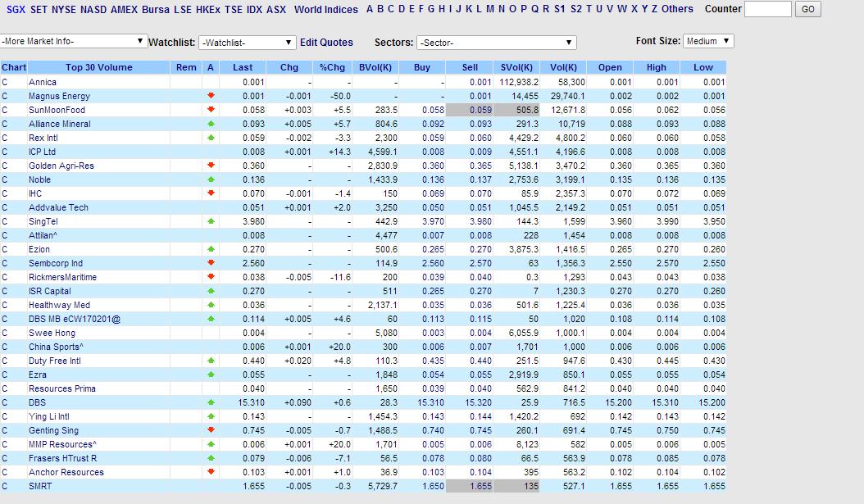
Task: Open the More Market Info dropdown
Action: click(73, 41)
